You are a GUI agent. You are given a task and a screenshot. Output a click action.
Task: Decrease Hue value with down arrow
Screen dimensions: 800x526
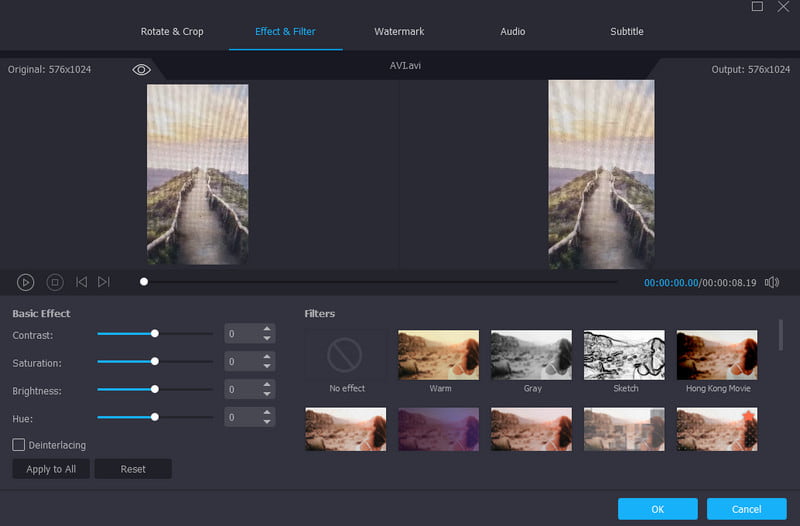pyautogui.click(x=267, y=423)
